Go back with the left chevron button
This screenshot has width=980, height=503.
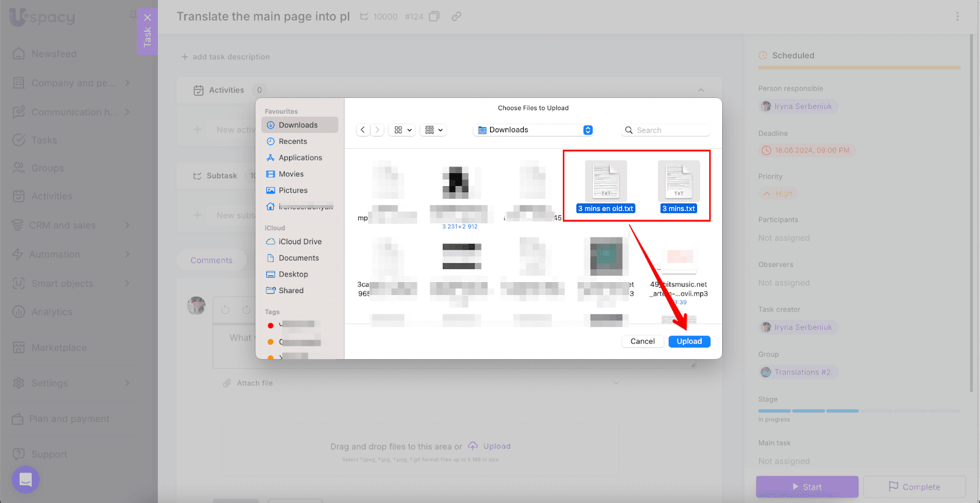pos(363,130)
